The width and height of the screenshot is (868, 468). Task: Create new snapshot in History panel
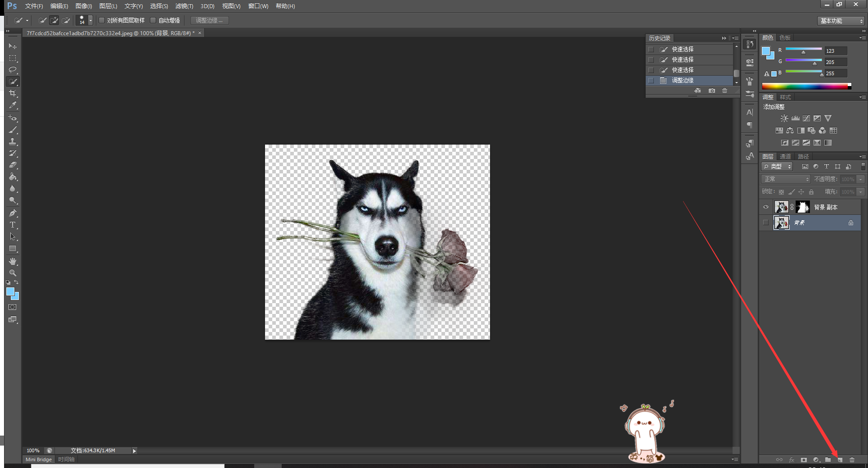pyautogui.click(x=711, y=91)
